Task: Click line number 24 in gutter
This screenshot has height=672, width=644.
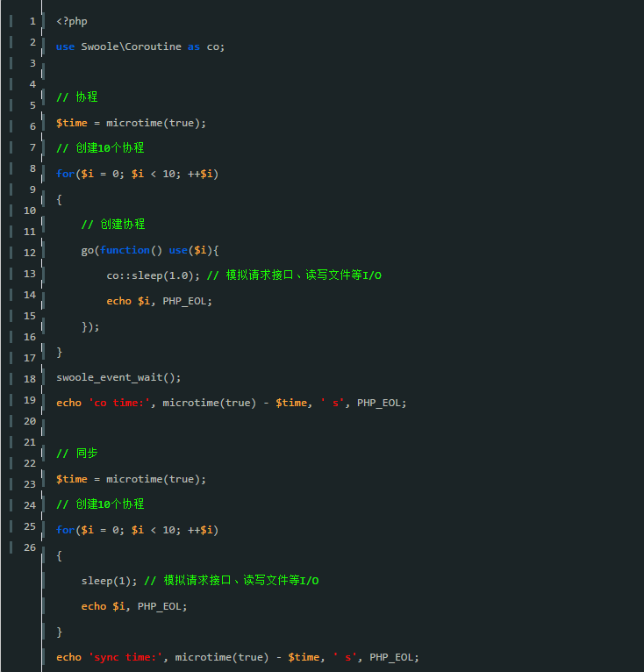Action: point(30,505)
